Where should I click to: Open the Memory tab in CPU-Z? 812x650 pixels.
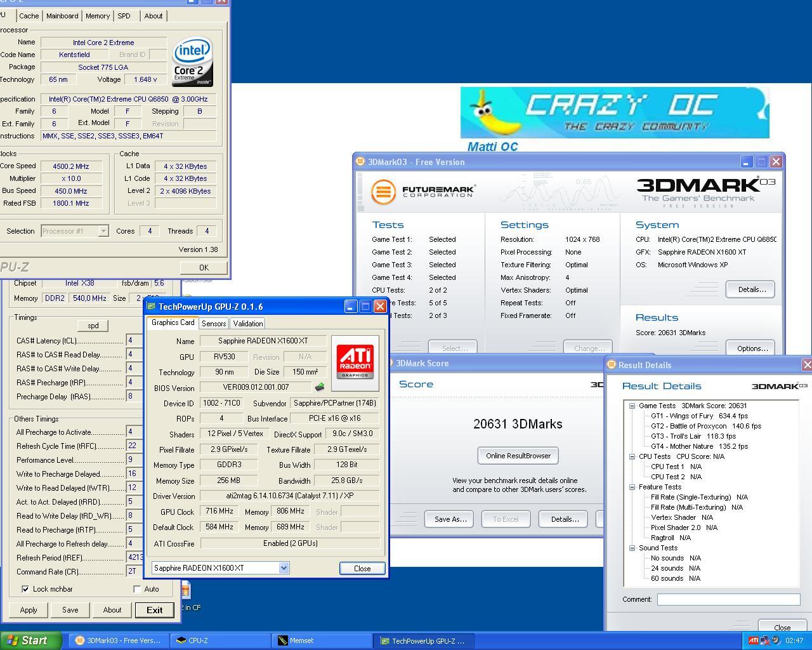(98, 16)
